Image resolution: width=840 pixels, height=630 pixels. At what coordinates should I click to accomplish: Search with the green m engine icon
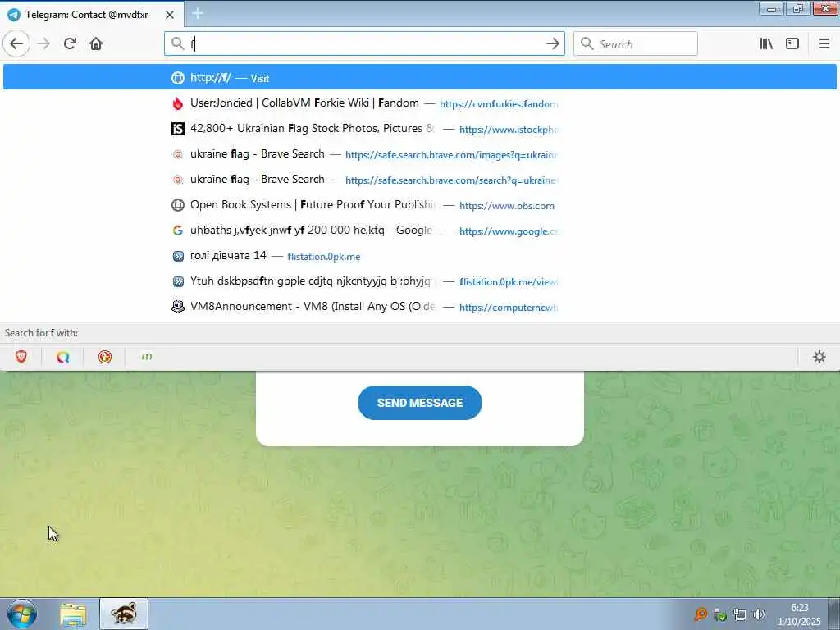146,357
